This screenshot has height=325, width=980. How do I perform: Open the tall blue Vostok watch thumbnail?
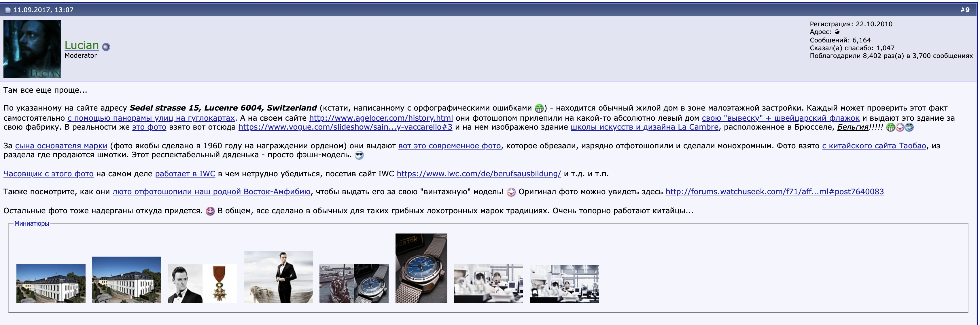tap(421, 268)
